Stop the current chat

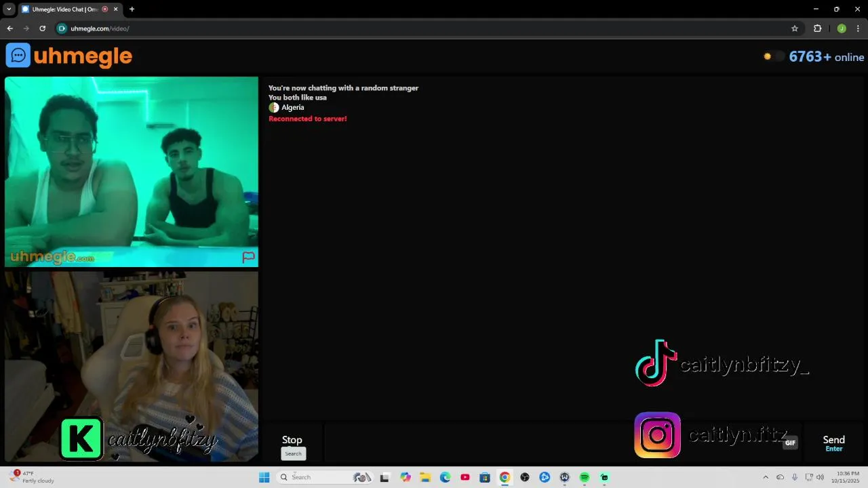click(x=292, y=445)
